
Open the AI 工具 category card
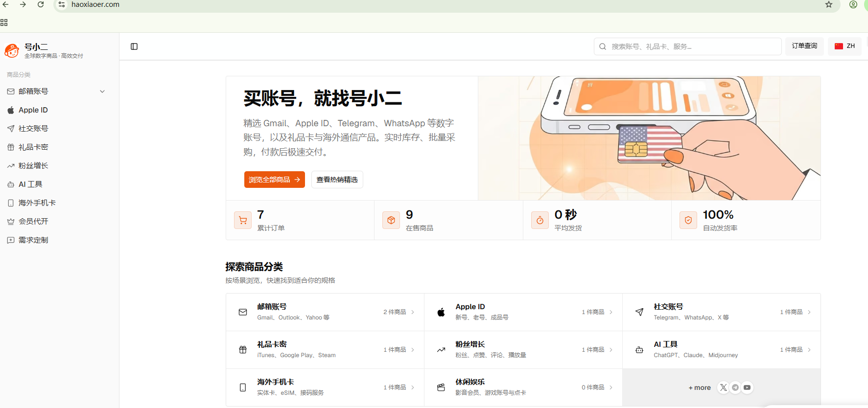(722, 350)
